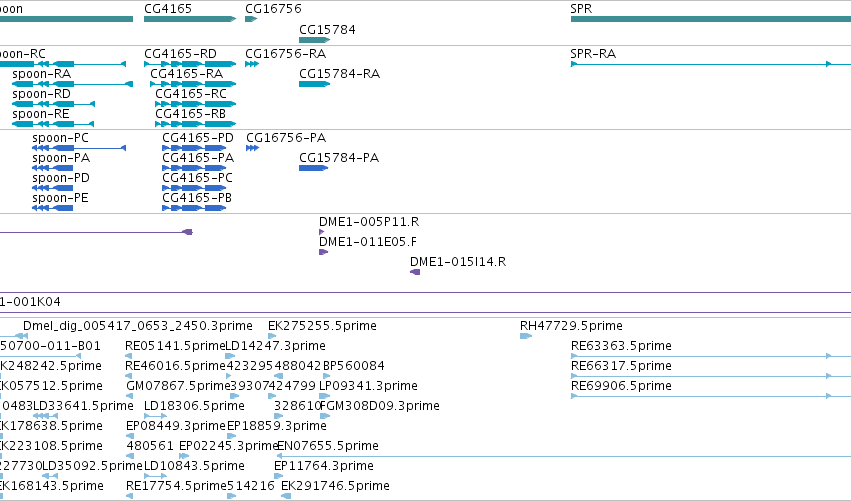Click the CG15784-PA protein label
Screen dimensions: 851x501
pos(339,158)
